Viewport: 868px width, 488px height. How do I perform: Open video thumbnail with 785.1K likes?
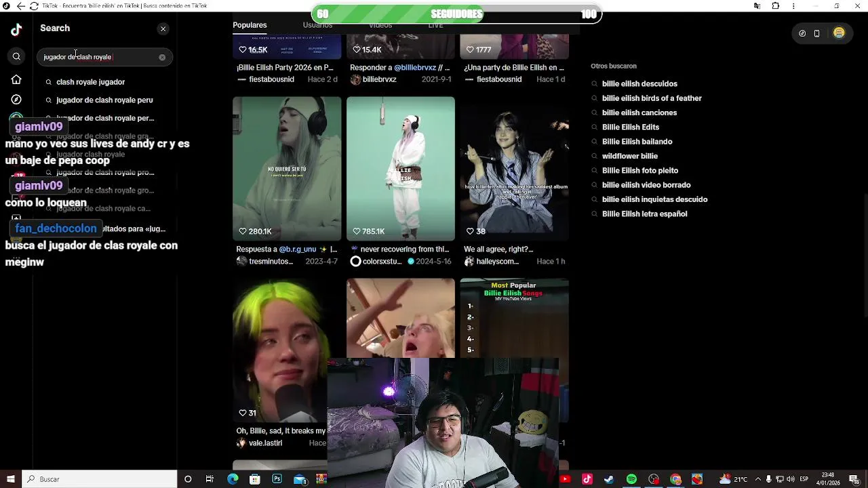click(x=401, y=168)
